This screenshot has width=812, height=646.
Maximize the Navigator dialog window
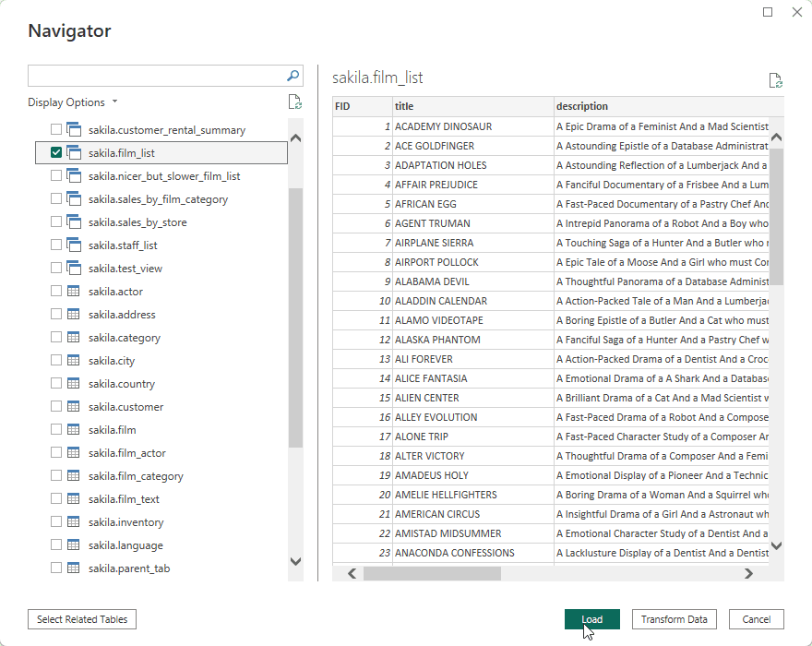(768, 12)
